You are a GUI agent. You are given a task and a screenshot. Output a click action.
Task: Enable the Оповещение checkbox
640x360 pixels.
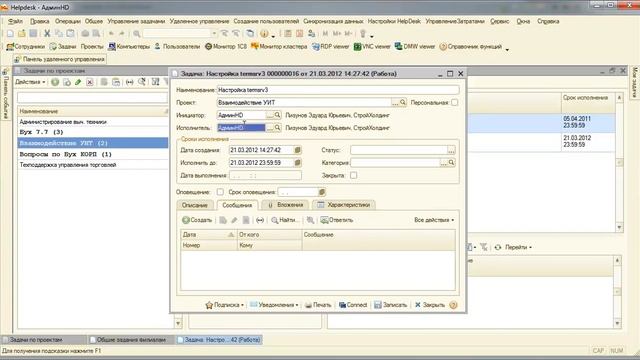click(220, 192)
